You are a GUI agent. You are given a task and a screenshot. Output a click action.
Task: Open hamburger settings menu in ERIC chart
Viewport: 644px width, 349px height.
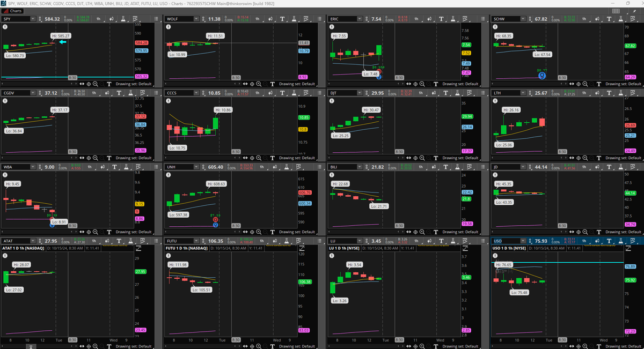(483, 19)
